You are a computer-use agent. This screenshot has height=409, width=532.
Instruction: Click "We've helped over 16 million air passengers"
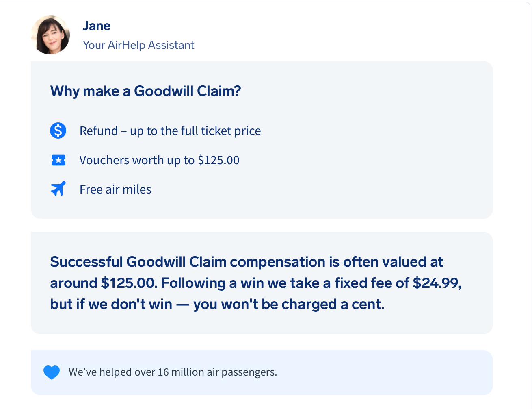(x=173, y=372)
